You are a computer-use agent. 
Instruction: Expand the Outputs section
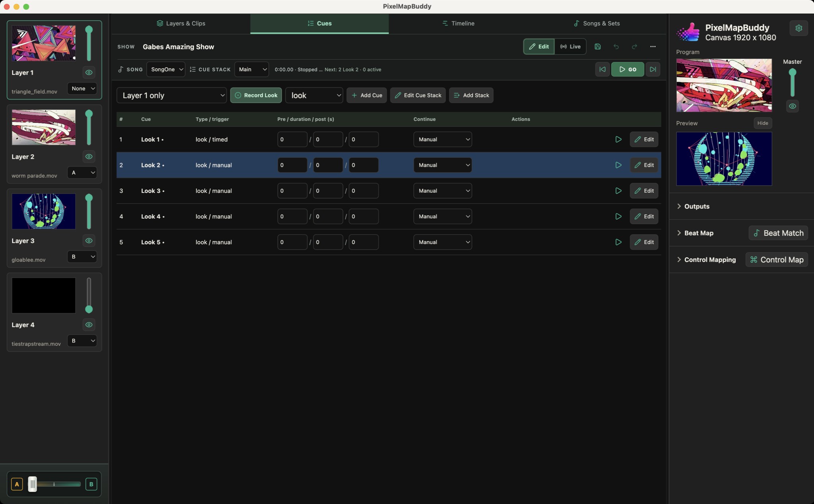[x=694, y=206]
